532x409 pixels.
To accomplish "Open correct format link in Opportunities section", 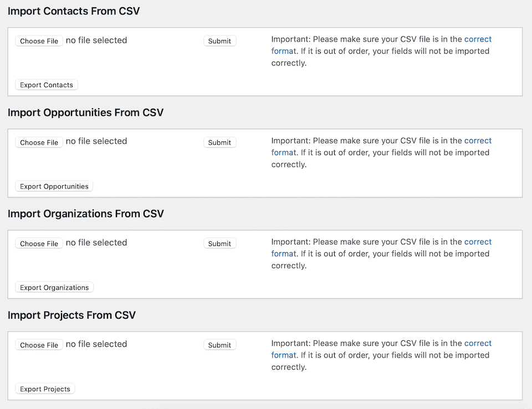I will click(478, 141).
